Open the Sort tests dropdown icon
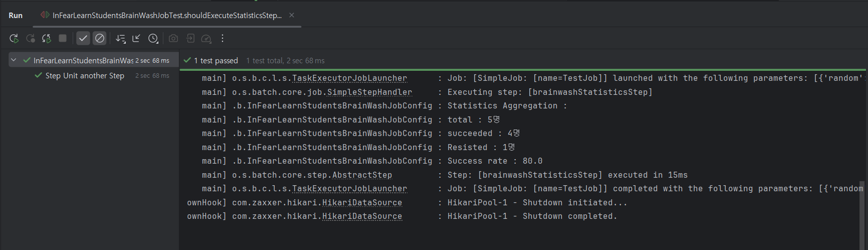Viewport: 868px width, 250px height. click(x=120, y=38)
